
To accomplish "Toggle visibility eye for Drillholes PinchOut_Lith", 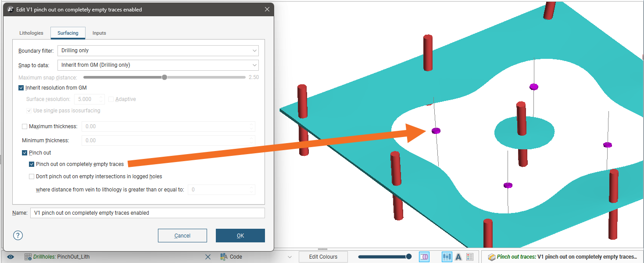I will click(x=11, y=257).
